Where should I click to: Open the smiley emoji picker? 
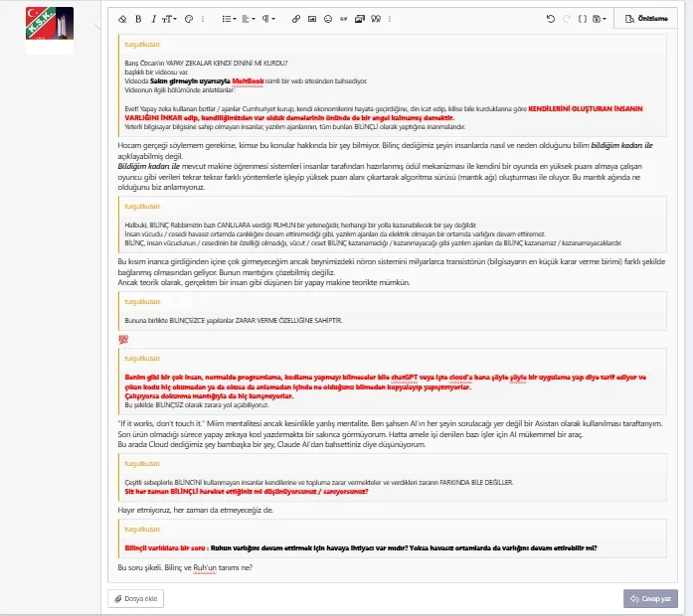click(x=328, y=19)
